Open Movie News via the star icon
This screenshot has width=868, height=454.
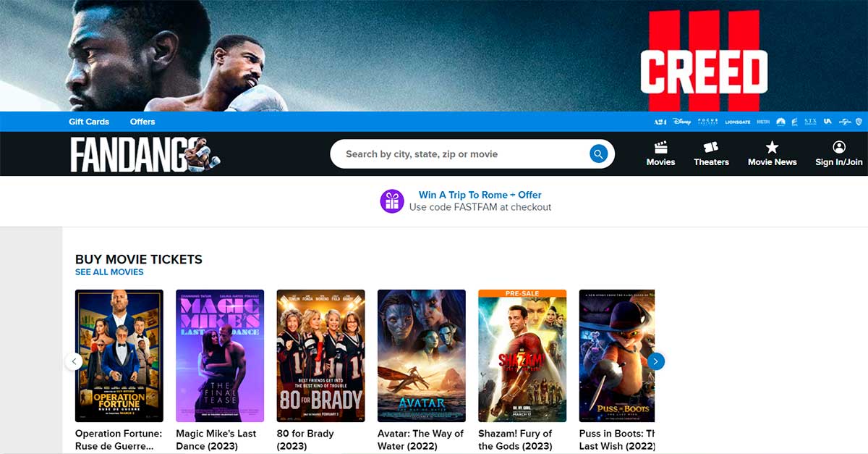772,148
